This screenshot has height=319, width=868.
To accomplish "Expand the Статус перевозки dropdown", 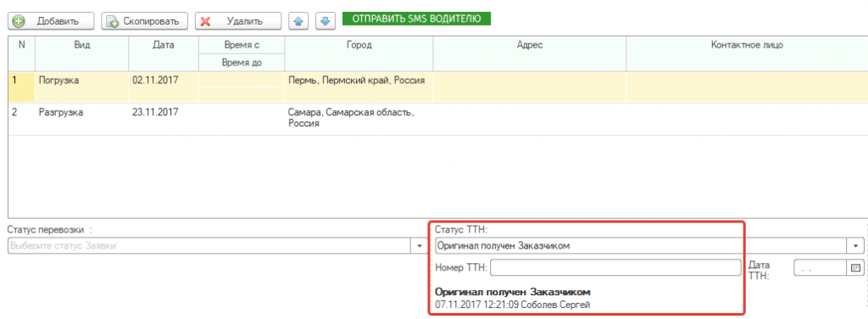I will [418, 246].
